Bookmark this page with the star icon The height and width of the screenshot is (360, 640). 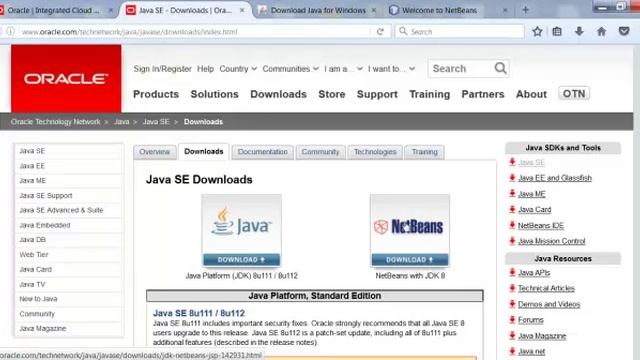point(537,31)
